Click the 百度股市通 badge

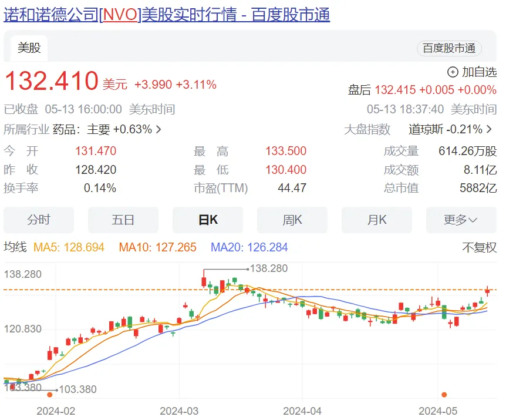pyautogui.click(x=449, y=49)
